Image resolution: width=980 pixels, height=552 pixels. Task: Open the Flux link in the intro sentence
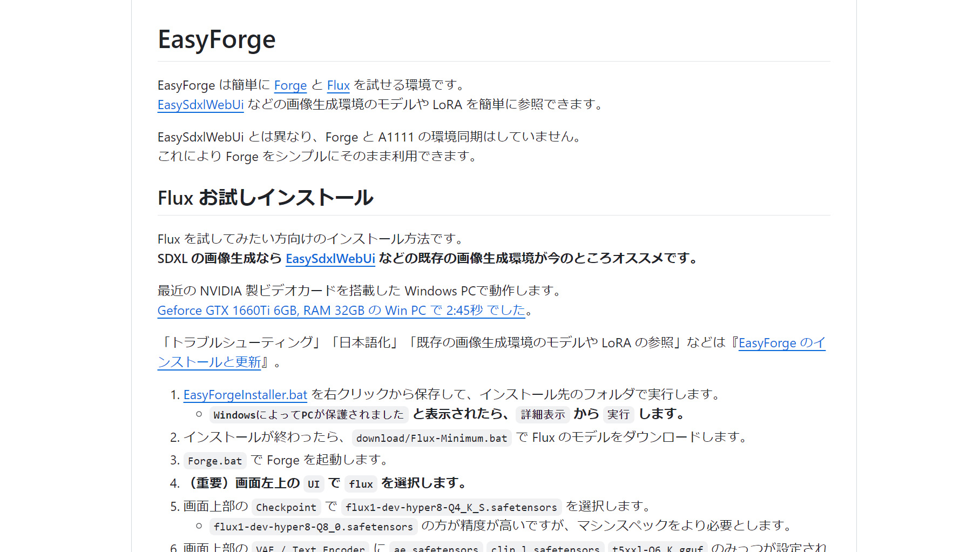(338, 85)
